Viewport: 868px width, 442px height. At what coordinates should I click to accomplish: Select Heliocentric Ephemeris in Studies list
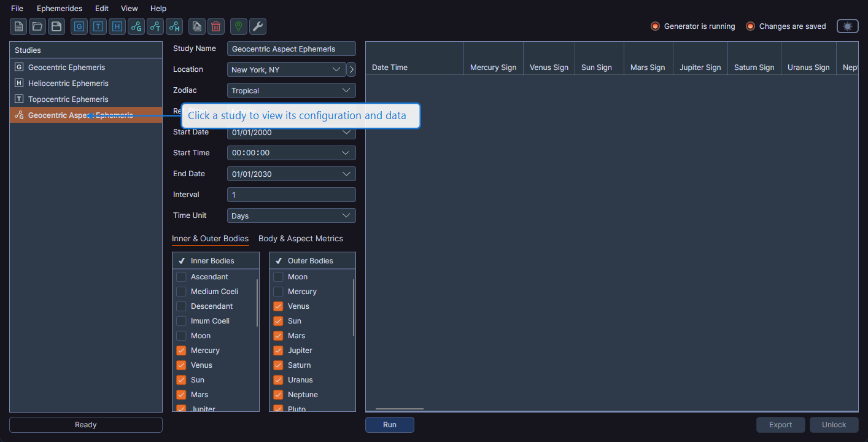click(68, 83)
